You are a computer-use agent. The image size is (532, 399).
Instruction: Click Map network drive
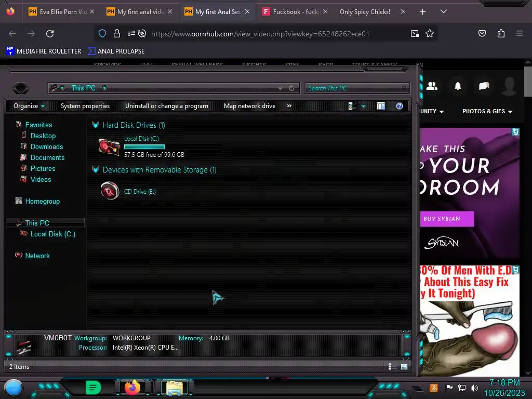250,106
